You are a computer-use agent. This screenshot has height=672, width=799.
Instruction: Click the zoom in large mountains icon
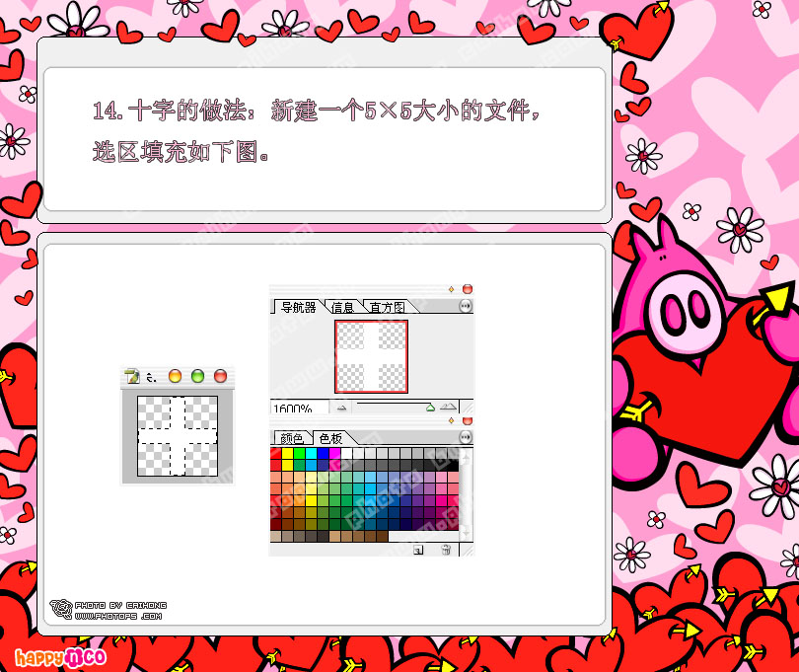point(449,407)
